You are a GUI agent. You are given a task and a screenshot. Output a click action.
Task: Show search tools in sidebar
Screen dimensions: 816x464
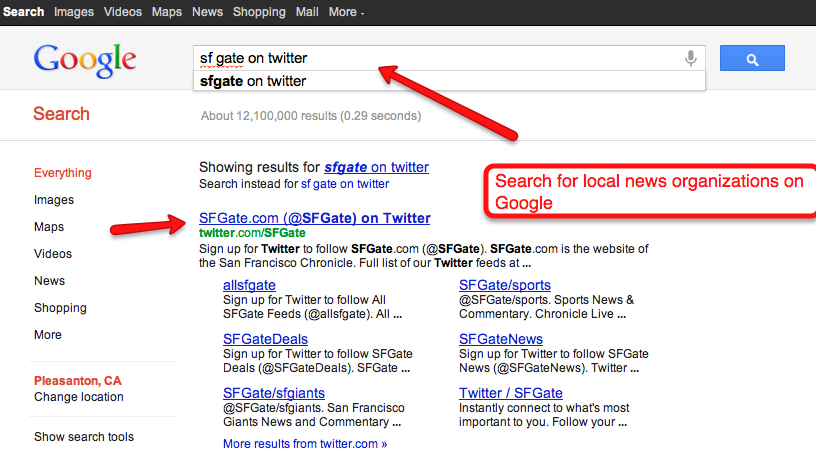[x=84, y=437]
